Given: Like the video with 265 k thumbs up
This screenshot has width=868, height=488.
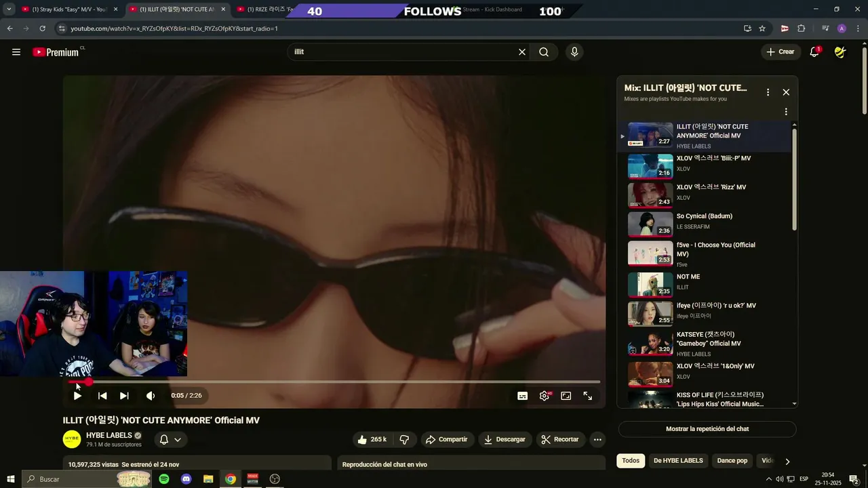Looking at the screenshot, I should (372, 439).
